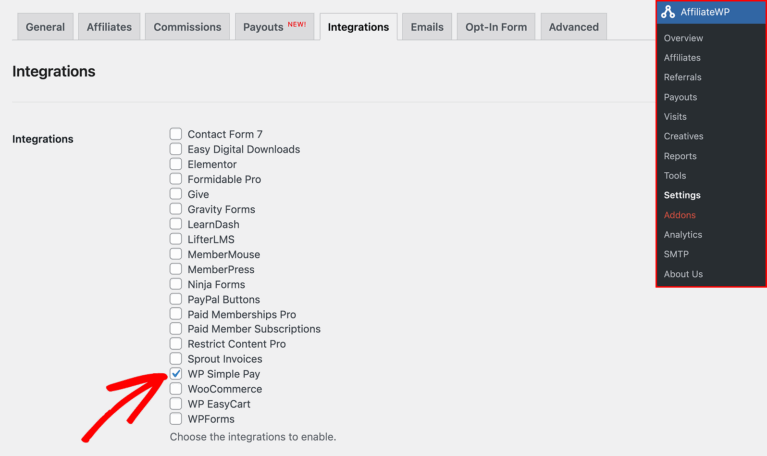Open the Visits menu item
This screenshot has width=767, height=456.
(675, 116)
